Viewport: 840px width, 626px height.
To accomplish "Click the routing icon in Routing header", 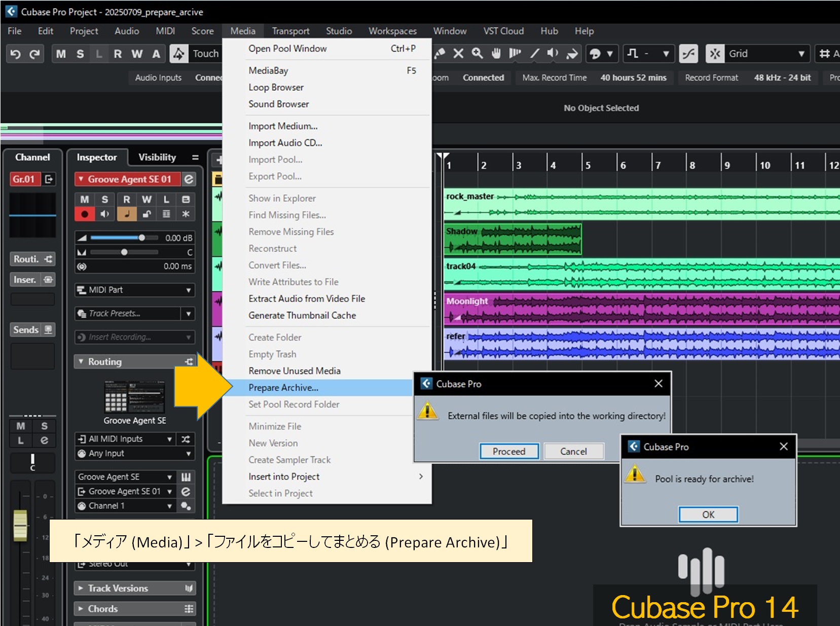I will pos(189,361).
